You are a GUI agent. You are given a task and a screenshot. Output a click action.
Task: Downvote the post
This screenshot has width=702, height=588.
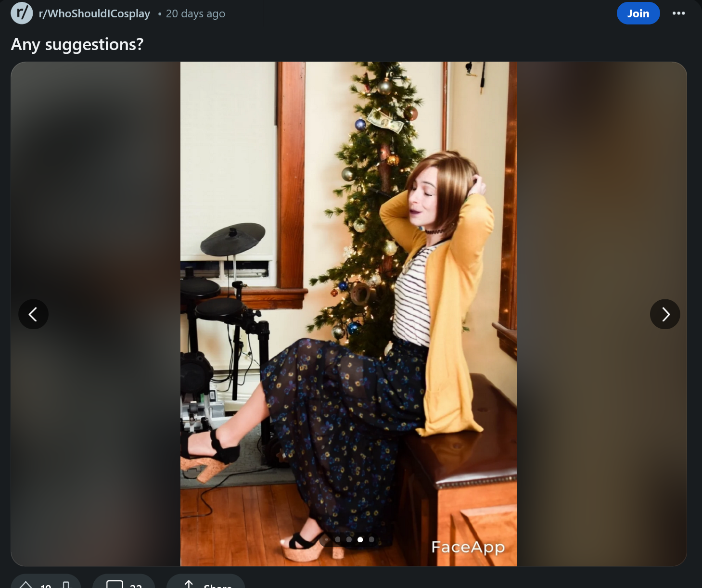[66, 585]
